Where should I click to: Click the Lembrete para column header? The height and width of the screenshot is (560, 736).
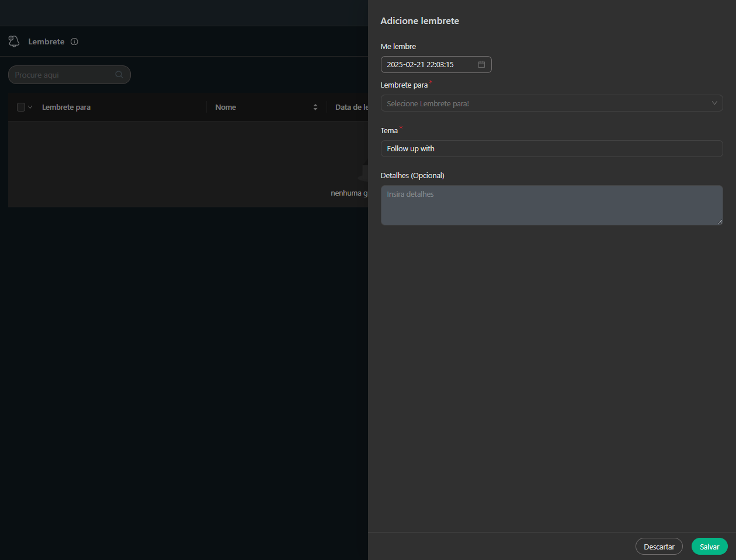66,107
